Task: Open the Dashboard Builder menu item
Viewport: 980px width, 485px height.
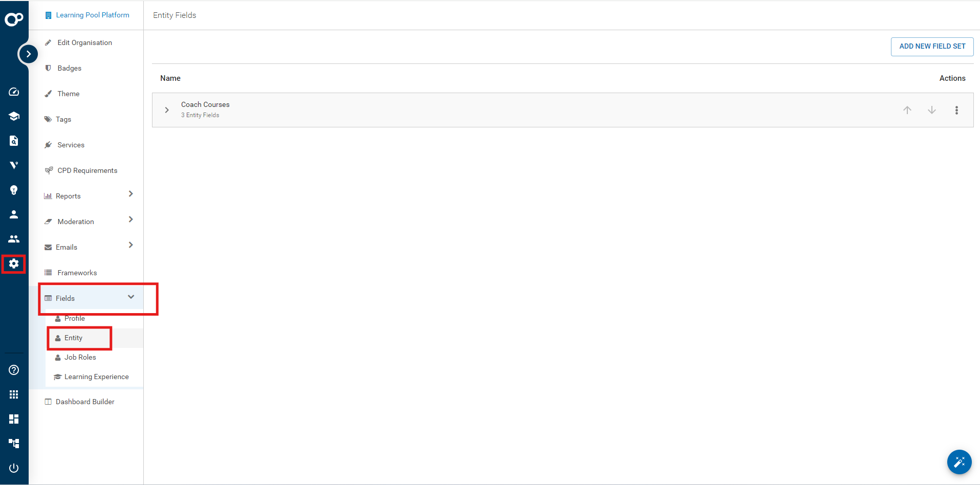Action: coord(85,402)
